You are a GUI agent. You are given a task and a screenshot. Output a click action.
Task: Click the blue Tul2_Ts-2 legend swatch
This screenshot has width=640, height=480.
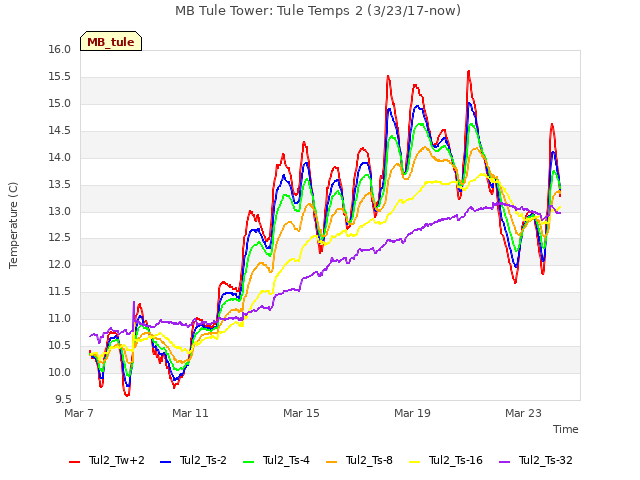point(165,462)
